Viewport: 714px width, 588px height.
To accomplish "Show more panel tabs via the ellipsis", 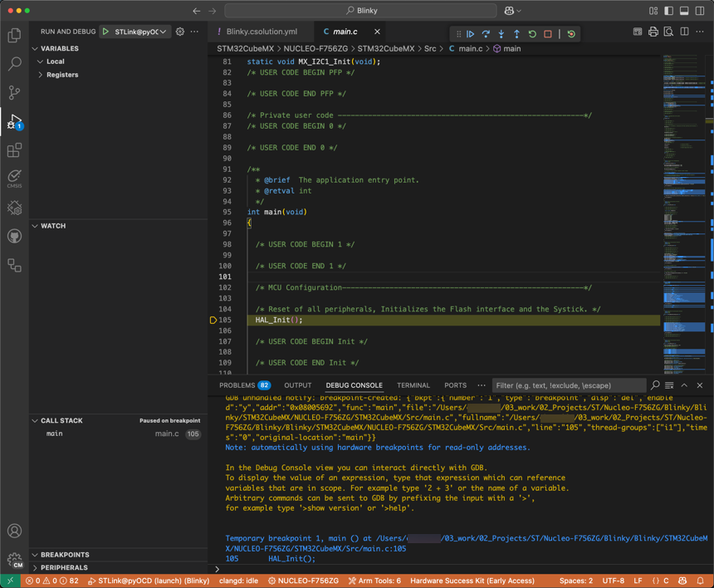I will pos(482,385).
